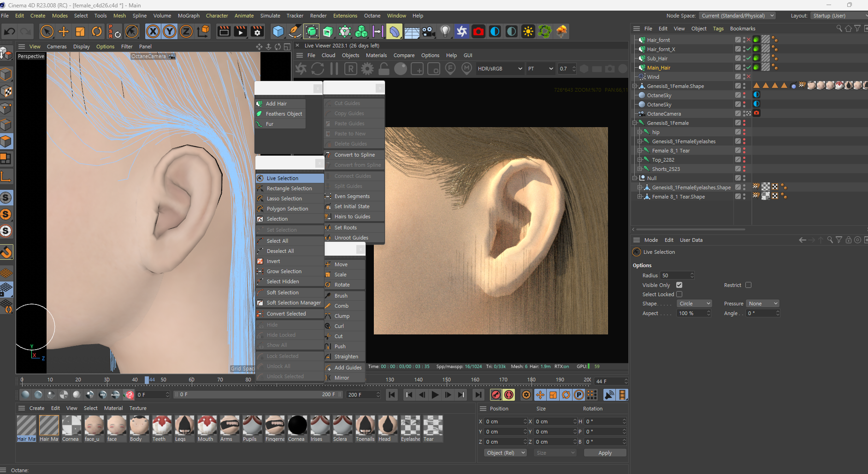Click the restart render icon in Live Viewer
This screenshot has height=474, width=868.
click(x=318, y=69)
